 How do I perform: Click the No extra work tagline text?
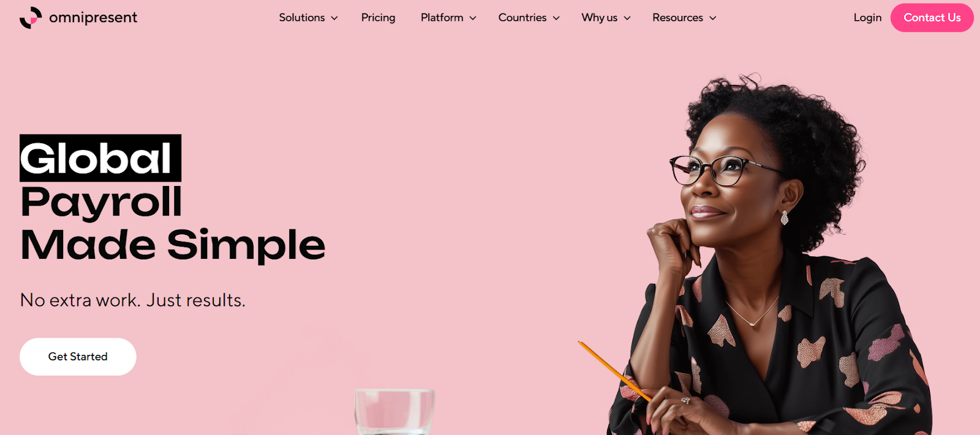132,300
